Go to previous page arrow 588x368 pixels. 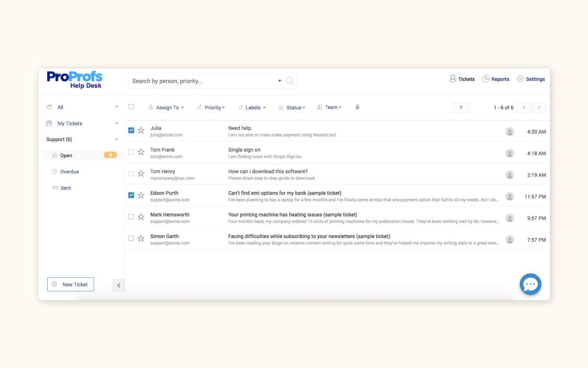pos(524,107)
